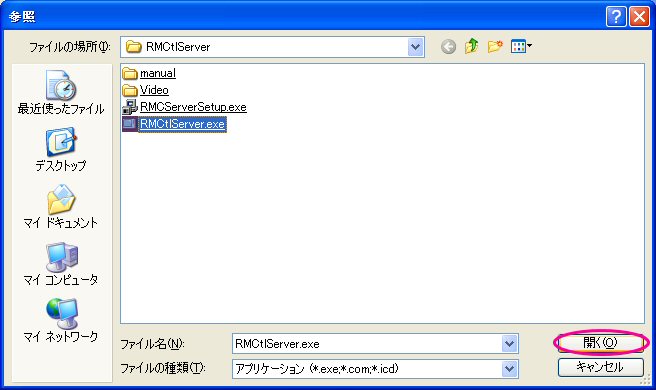656x390 pixels.
Task: Open マイ コンピュータ location
Action: tap(61, 264)
